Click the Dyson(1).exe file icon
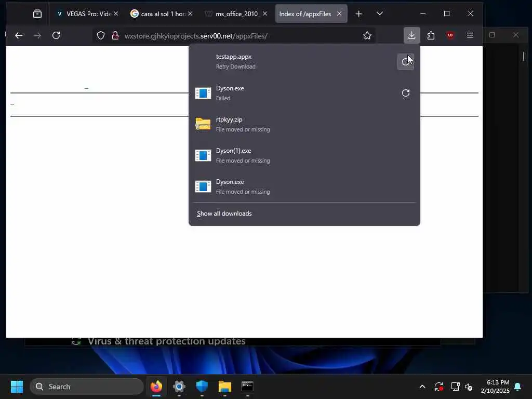Viewport: 532px width, 399px height. point(203,155)
